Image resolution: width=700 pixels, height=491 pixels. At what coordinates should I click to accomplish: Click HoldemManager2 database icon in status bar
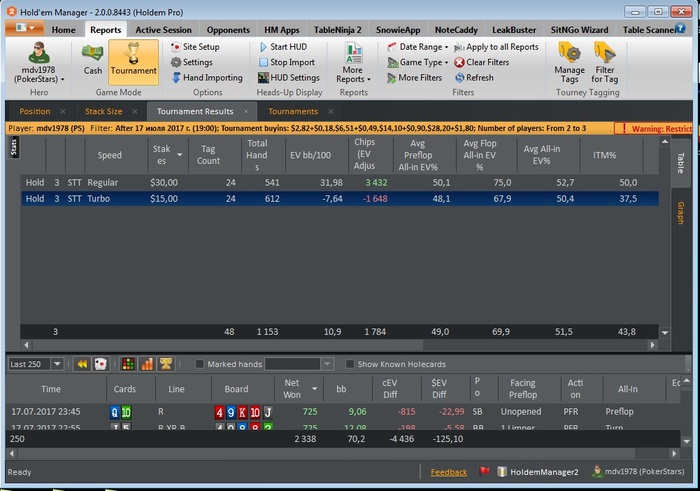tap(502, 472)
